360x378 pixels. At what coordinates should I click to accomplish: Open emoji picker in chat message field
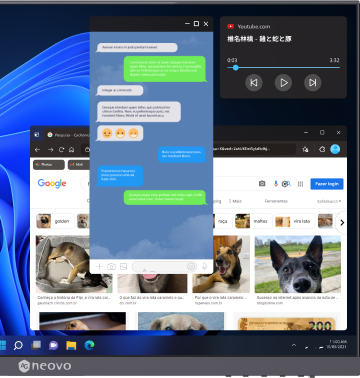(x=191, y=266)
